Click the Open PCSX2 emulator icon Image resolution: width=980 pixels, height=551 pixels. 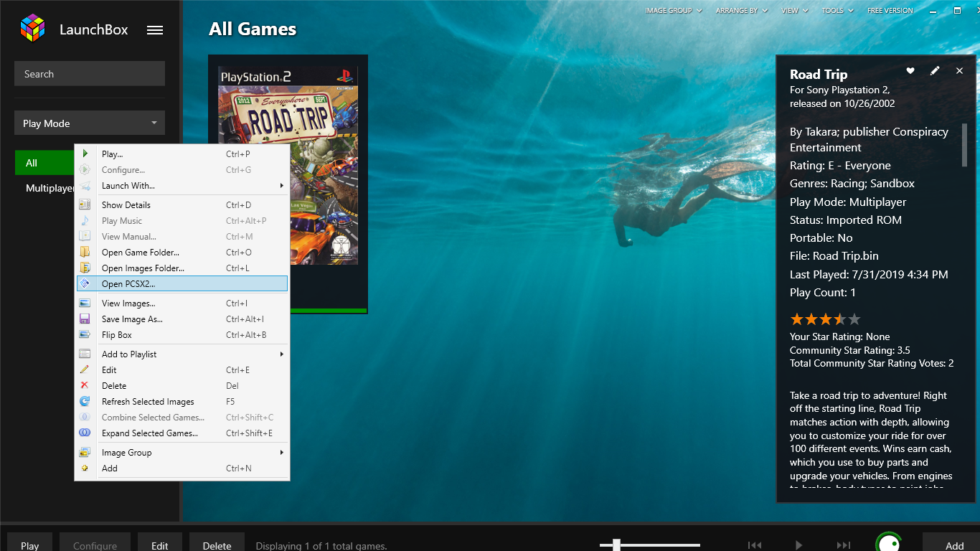(x=85, y=283)
